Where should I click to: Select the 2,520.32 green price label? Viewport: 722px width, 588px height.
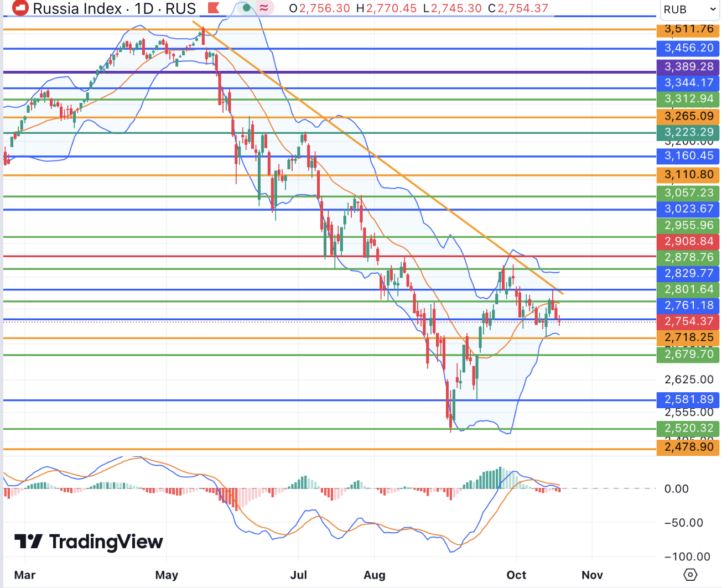[x=688, y=429]
